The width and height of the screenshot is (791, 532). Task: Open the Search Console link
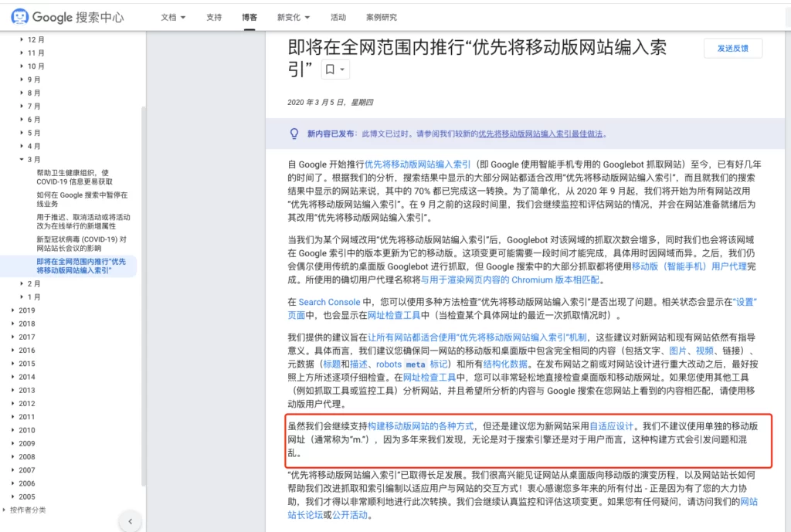click(329, 302)
